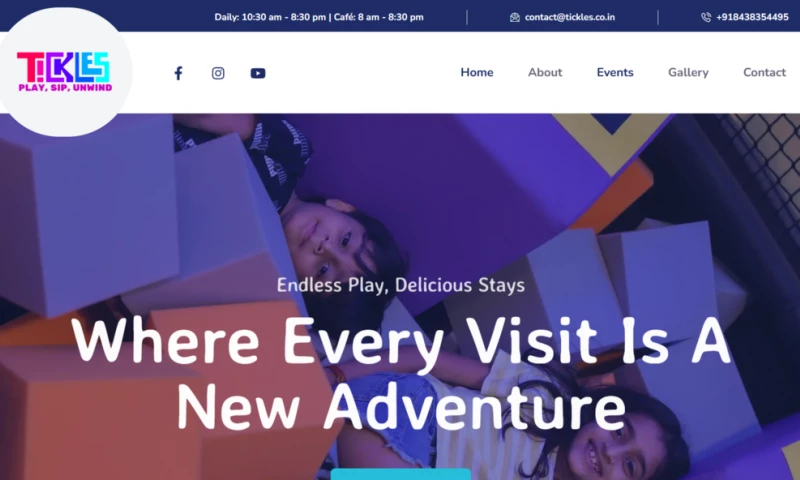Click the 'Endless Play, Delicious Stays' tagline
Viewport: 800px width, 480px height.
pos(401,285)
